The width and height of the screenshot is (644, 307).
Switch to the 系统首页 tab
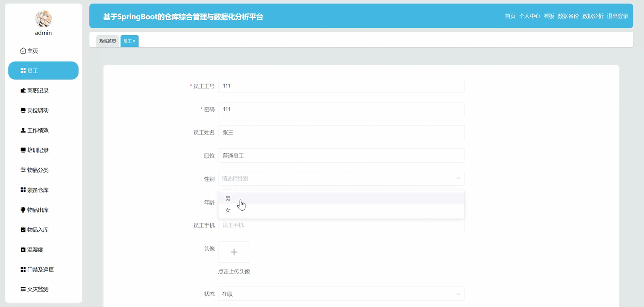(107, 41)
